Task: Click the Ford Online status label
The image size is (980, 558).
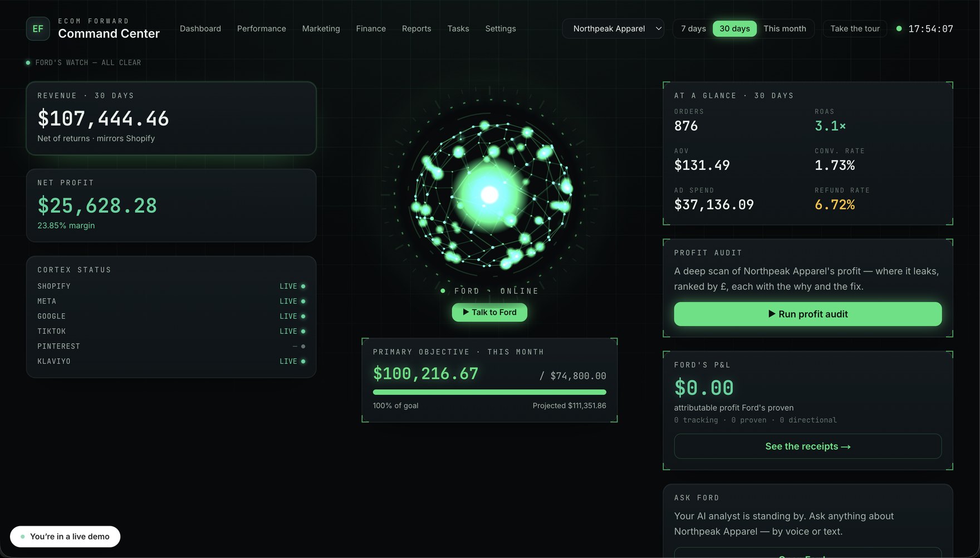Action: tap(489, 291)
